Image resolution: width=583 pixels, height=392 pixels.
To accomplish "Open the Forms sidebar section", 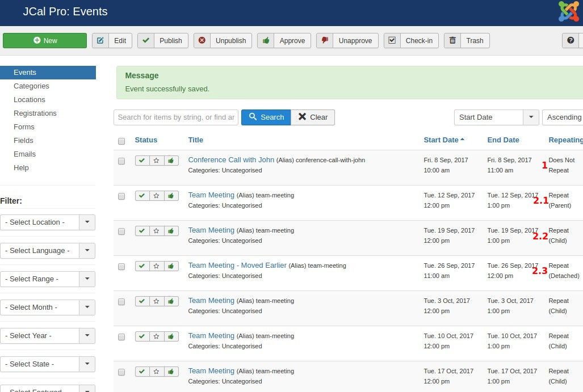I will click(x=24, y=127).
